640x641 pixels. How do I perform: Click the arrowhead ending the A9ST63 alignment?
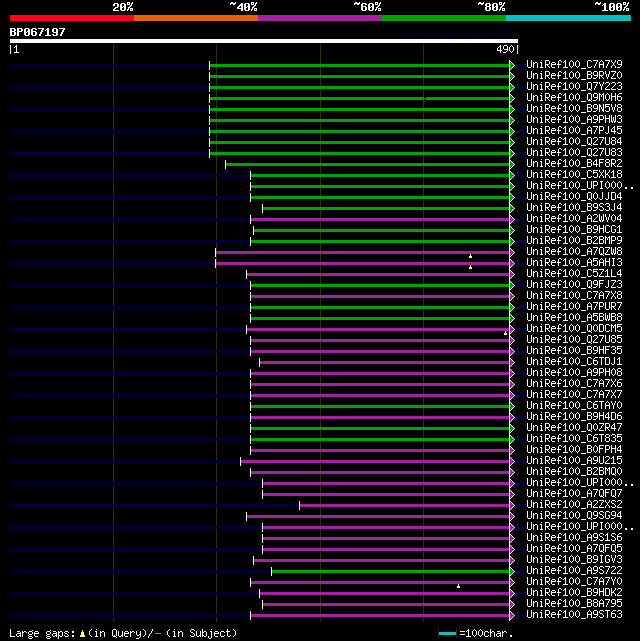coord(512,615)
